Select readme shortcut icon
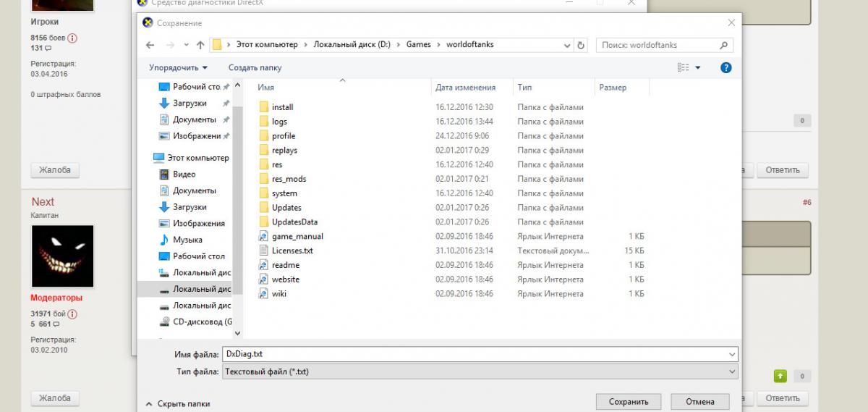868x412 pixels. pyautogui.click(x=263, y=265)
